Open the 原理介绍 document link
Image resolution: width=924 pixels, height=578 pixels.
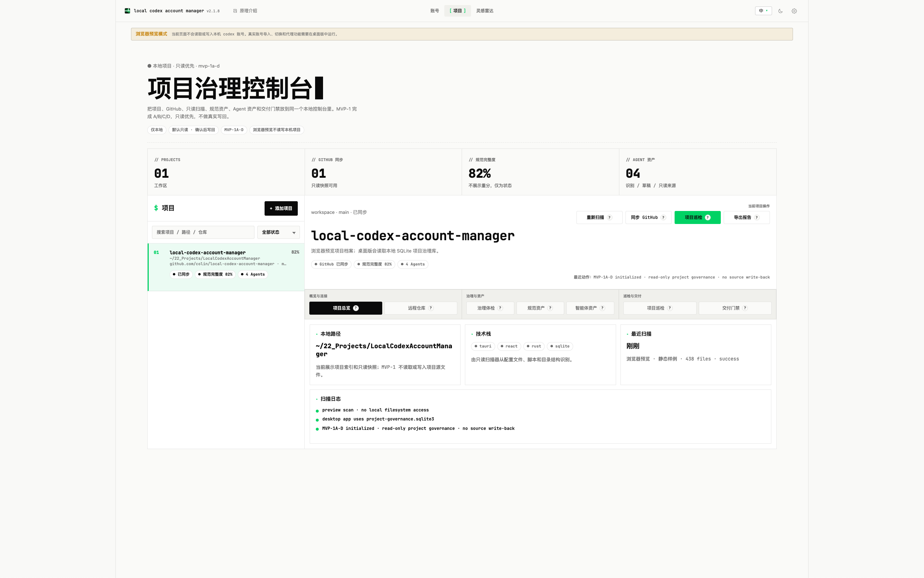(x=245, y=11)
